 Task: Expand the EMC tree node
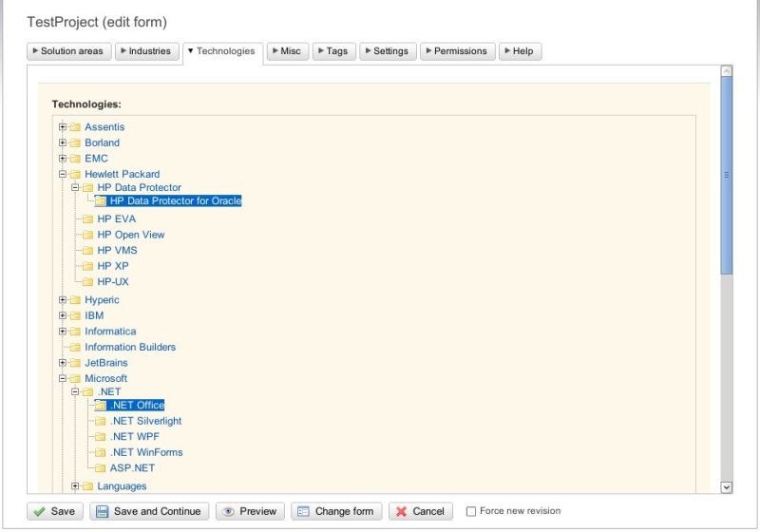coord(63,159)
